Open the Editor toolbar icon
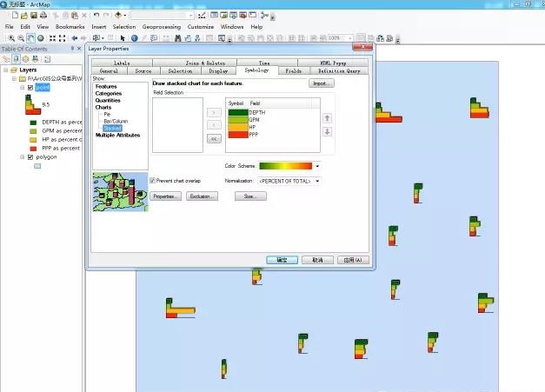Screen dimensions: 545x392 click(x=202, y=16)
